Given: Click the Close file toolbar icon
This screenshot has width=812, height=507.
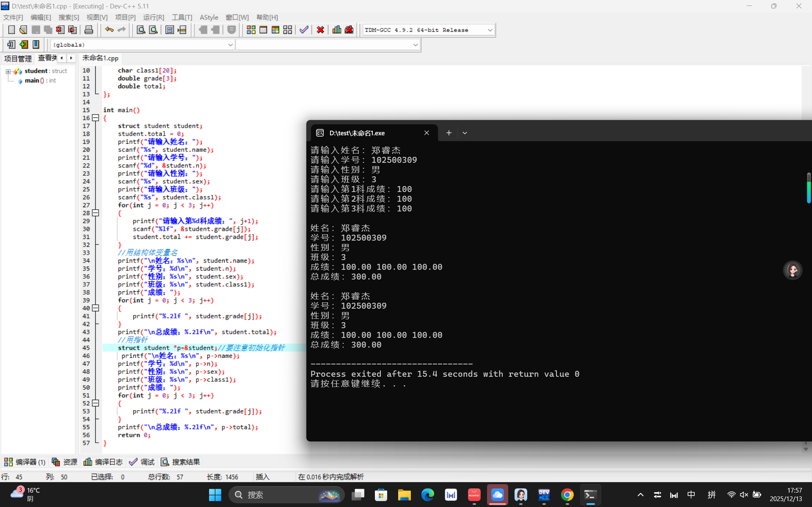Looking at the screenshot, I should [x=60, y=30].
